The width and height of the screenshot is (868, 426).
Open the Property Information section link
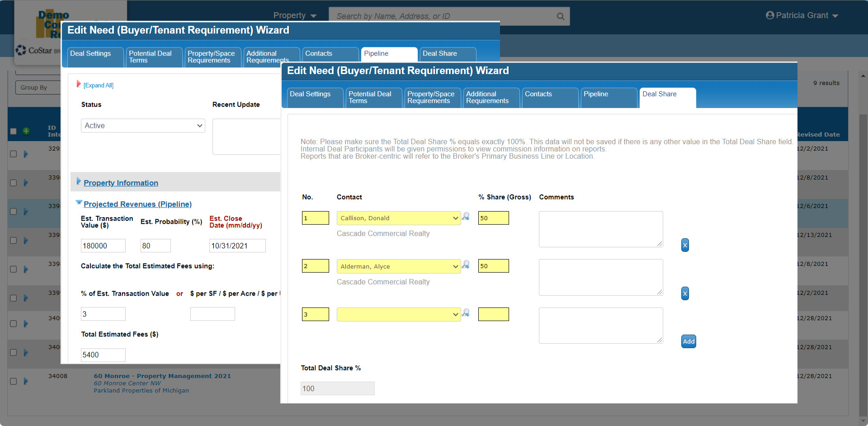click(121, 183)
